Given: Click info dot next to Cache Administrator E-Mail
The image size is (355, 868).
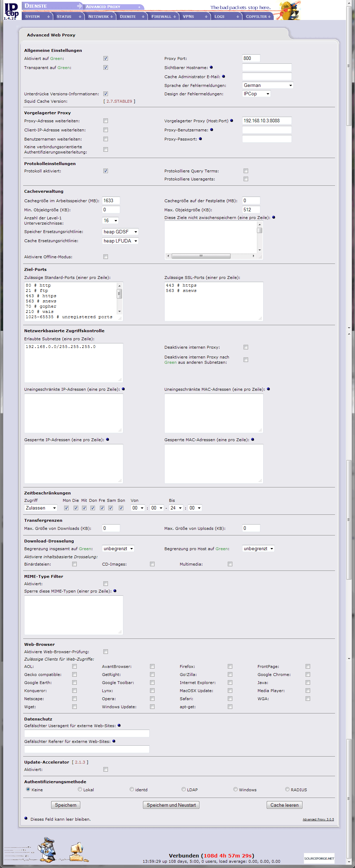Looking at the screenshot, I should pyautogui.click(x=224, y=76).
